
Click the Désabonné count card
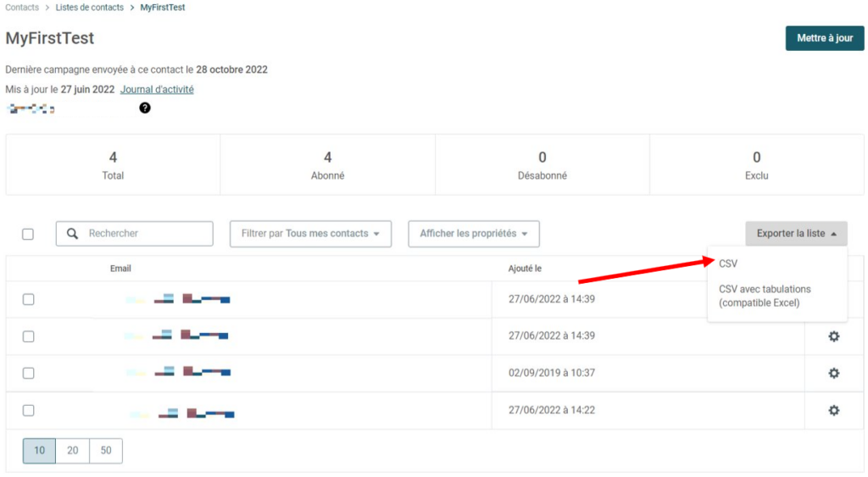click(x=542, y=164)
